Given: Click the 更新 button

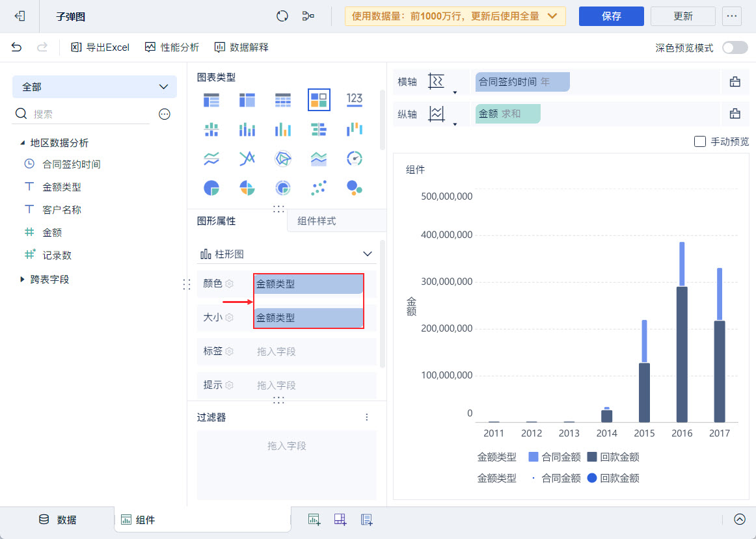Looking at the screenshot, I should (x=682, y=16).
